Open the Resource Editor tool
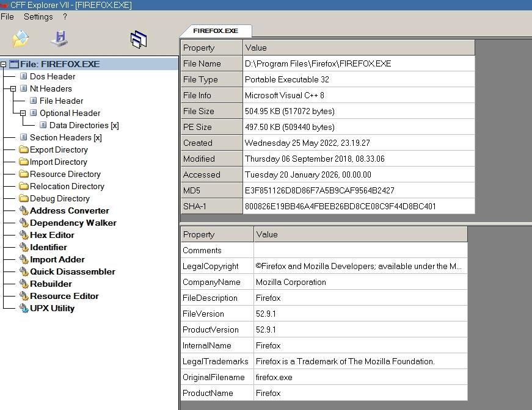Image resolution: width=532 pixels, height=410 pixels. pyautogui.click(x=64, y=296)
